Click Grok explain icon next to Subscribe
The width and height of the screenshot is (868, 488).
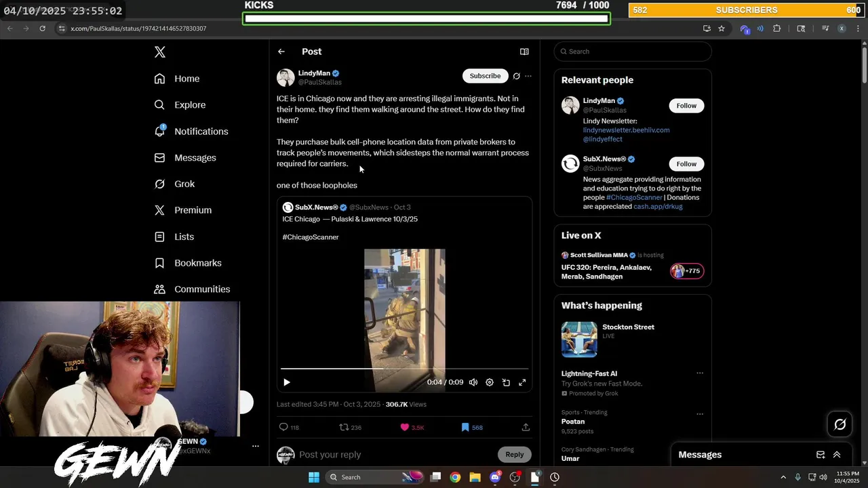[517, 76]
